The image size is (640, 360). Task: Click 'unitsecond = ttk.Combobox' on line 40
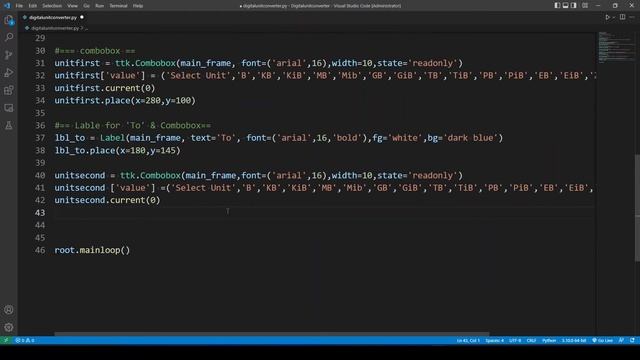[118, 176]
